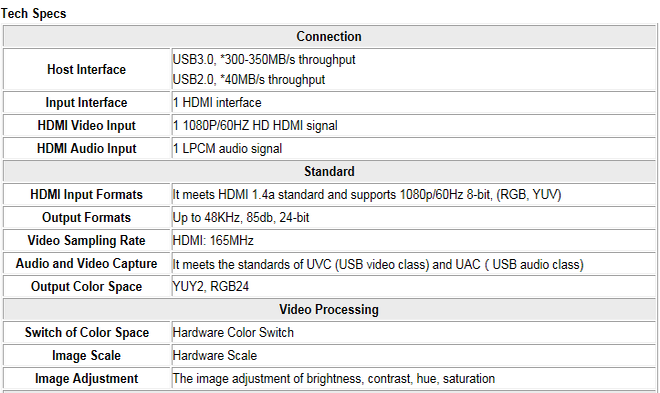Click the HDMI Video Input label
This screenshot has height=393, width=660.
86,126
